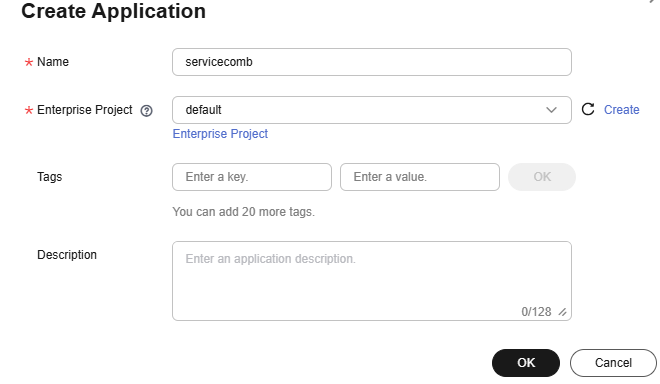Click the tag key input field
The height and width of the screenshot is (384, 660).
(x=252, y=177)
